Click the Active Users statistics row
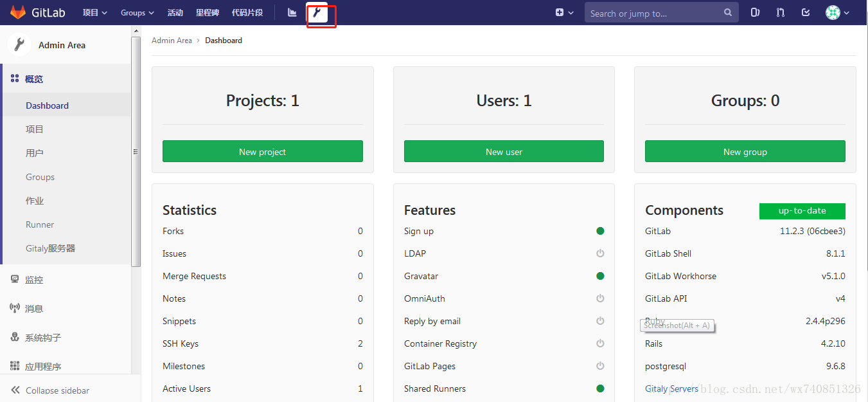Image resolution: width=868 pixels, height=402 pixels. coord(262,388)
